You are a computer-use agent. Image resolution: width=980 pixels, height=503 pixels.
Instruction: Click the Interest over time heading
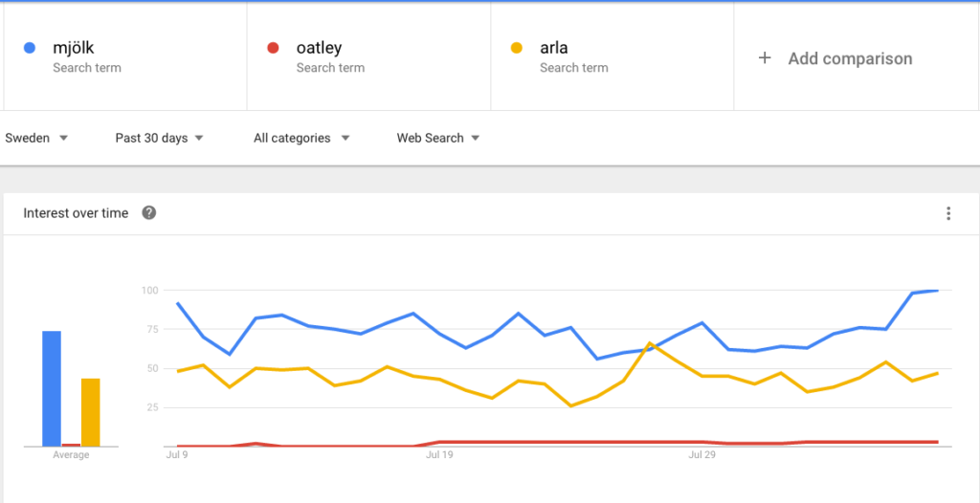tap(76, 213)
